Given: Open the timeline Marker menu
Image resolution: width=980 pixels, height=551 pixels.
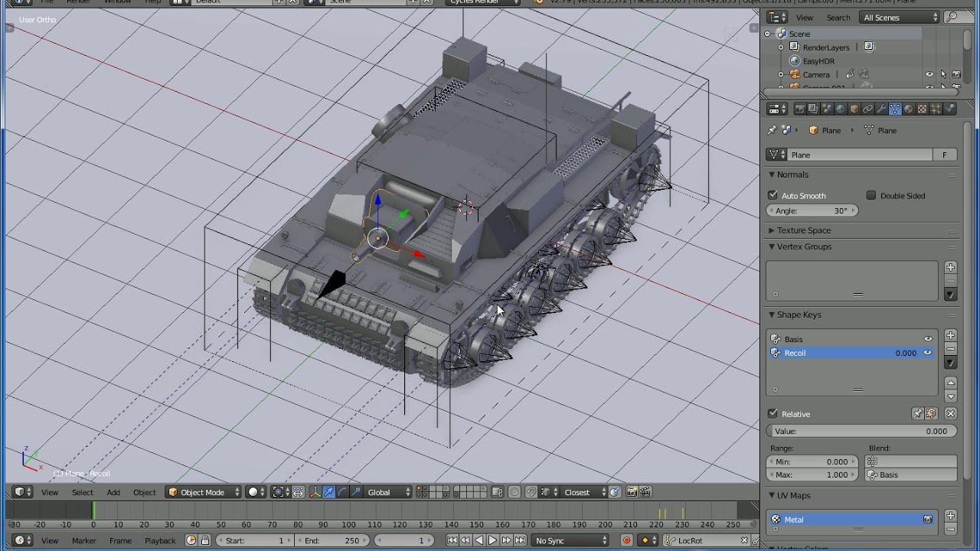Looking at the screenshot, I should [x=84, y=540].
